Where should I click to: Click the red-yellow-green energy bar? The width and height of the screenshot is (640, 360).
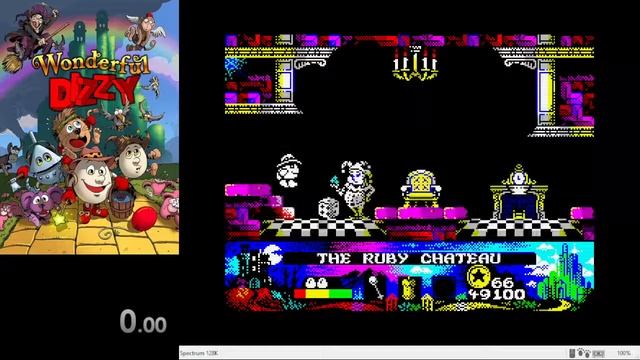coord(323,293)
